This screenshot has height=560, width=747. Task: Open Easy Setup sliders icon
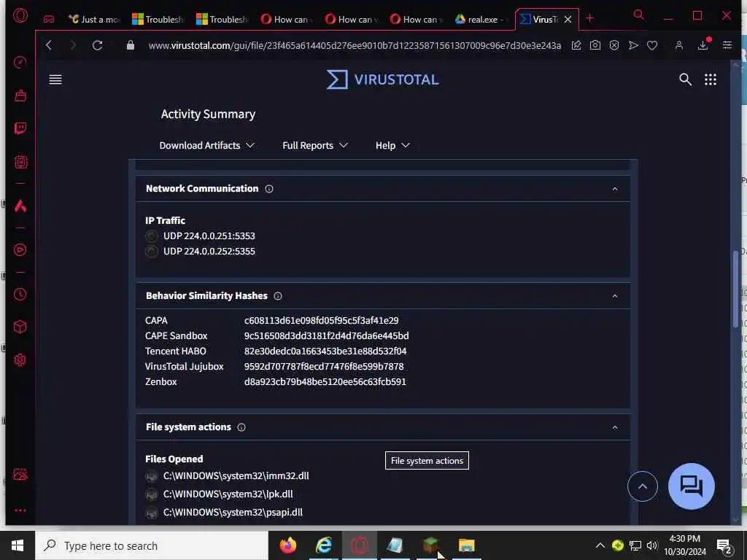tap(727, 45)
